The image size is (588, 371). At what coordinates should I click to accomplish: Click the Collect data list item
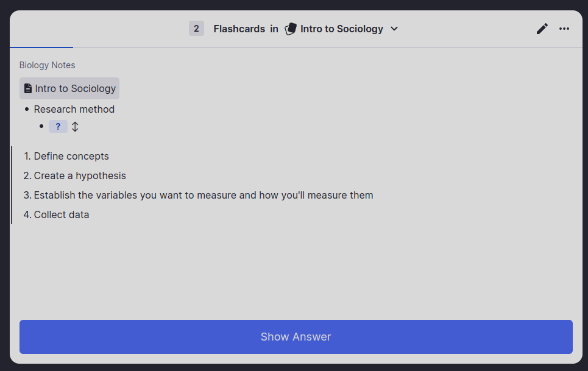62,214
